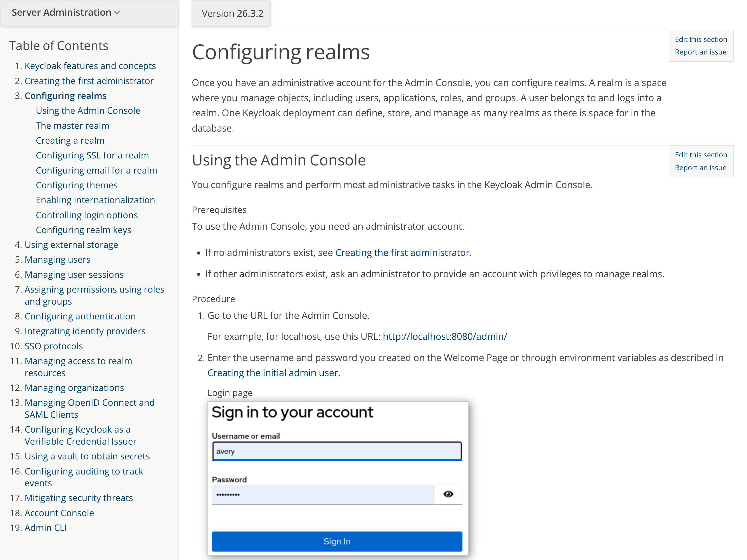Open Mitigating security threats chapter
The image size is (747, 560).
pyautogui.click(x=79, y=498)
